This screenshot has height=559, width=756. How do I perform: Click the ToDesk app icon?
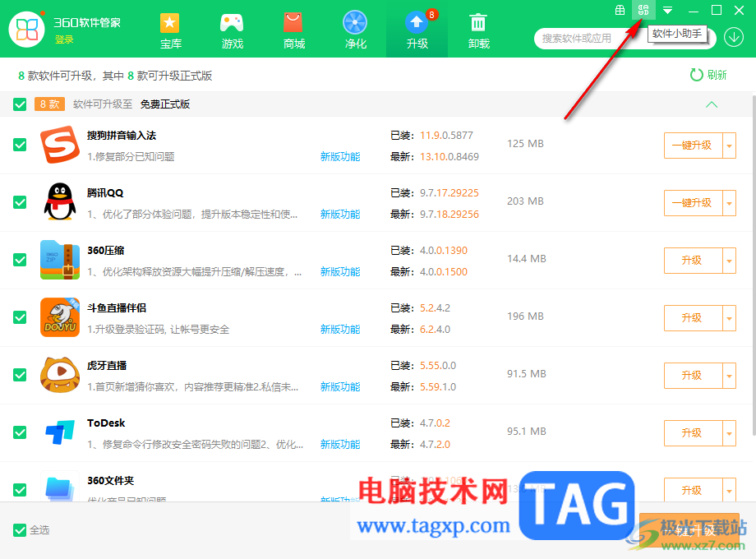click(60, 432)
